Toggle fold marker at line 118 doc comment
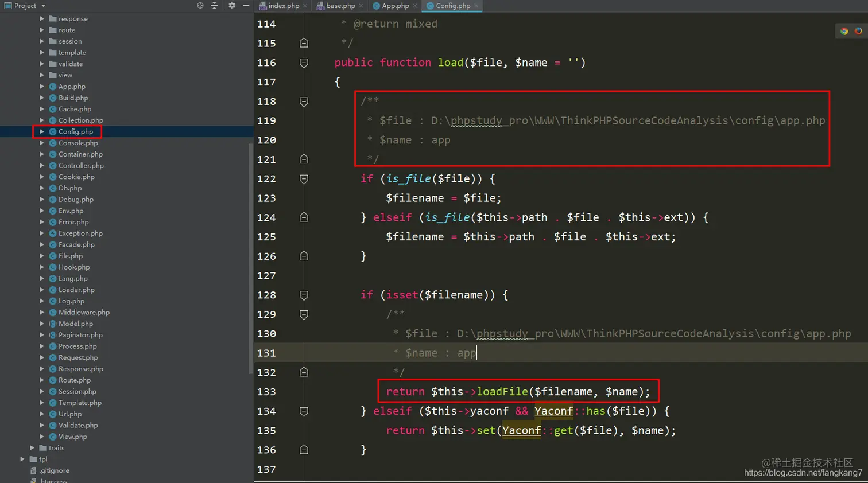This screenshot has height=483, width=868. pyautogui.click(x=304, y=102)
